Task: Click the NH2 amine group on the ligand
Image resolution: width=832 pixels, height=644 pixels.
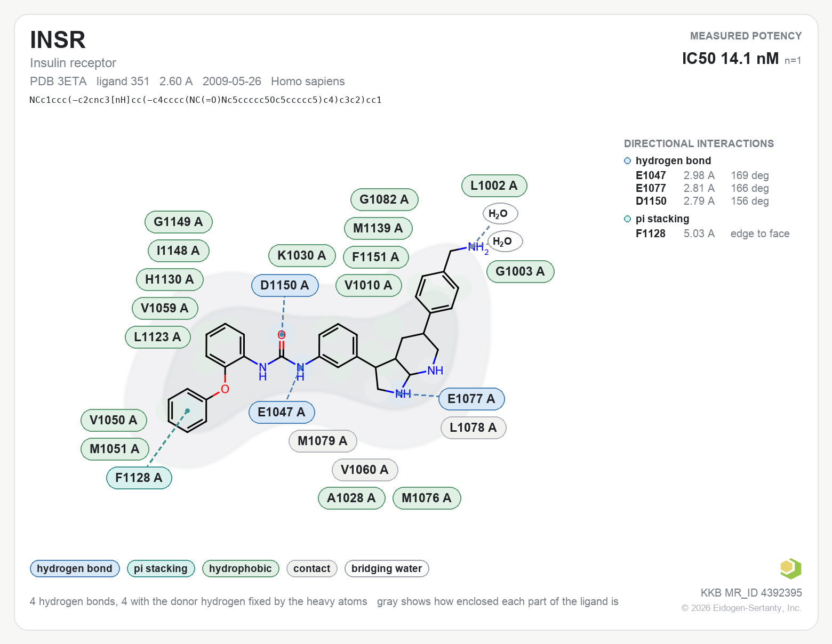Action: pyautogui.click(x=478, y=247)
